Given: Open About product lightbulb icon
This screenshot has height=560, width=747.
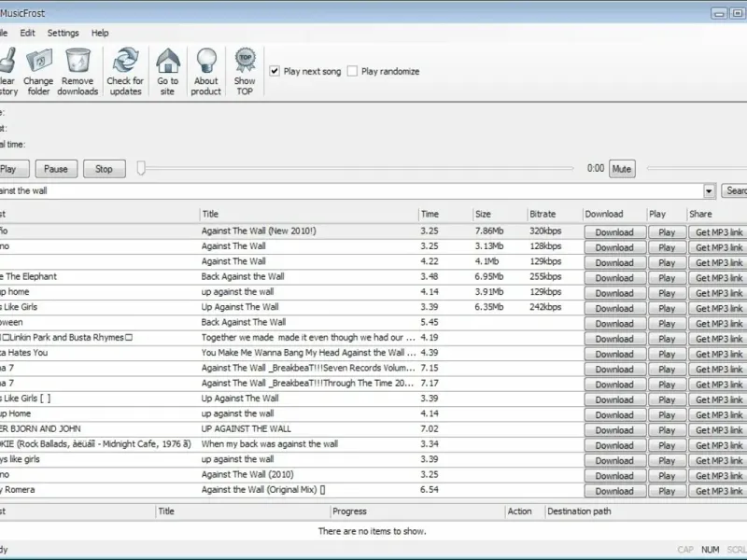Looking at the screenshot, I should point(206,62).
